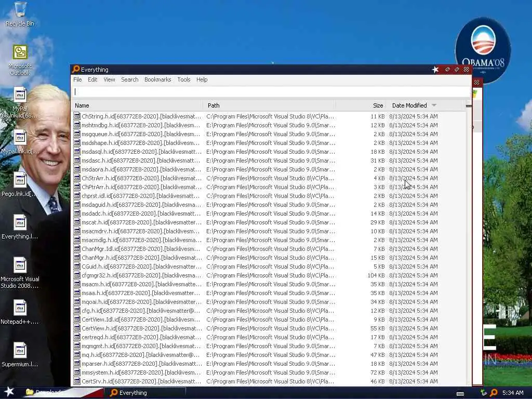Click the Everything window title bar star icon
Viewport: 532px width, 399px height.
[x=435, y=70]
